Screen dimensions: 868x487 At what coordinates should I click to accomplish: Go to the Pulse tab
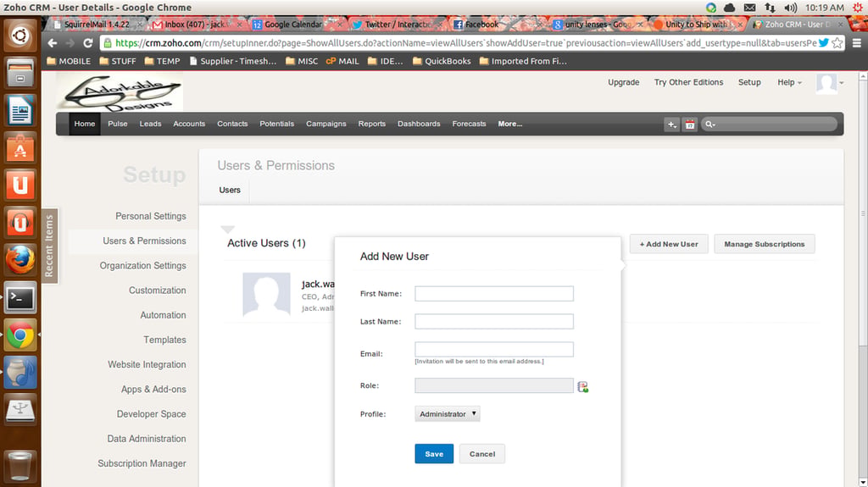point(117,124)
